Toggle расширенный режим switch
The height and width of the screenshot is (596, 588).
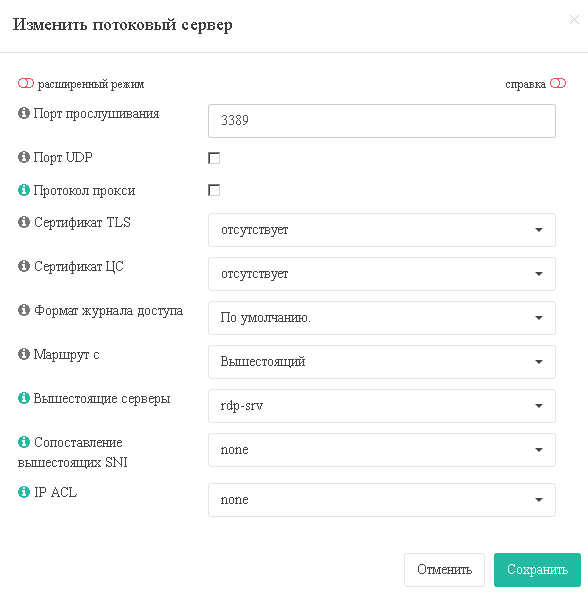tap(26, 83)
